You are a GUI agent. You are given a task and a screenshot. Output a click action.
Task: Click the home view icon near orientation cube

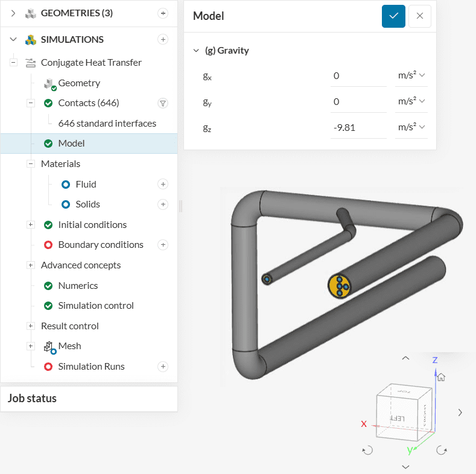[x=441, y=377]
